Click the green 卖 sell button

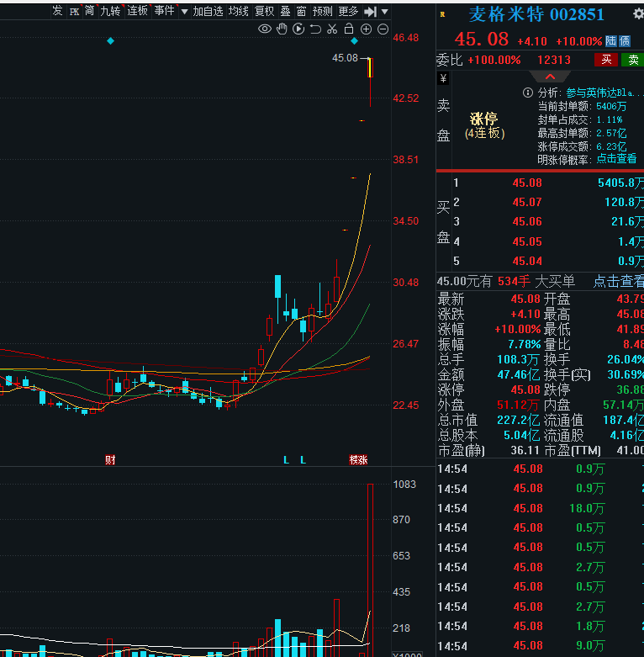[631, 60]
